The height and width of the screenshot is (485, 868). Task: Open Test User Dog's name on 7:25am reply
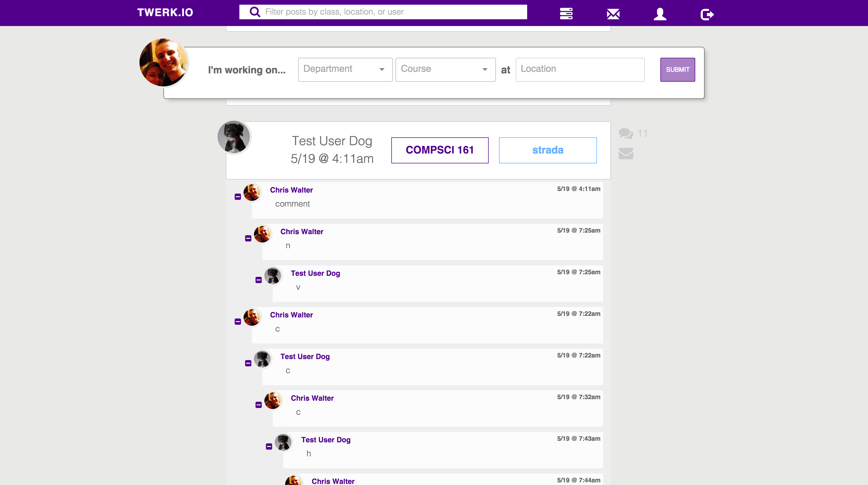pos(315,273)
